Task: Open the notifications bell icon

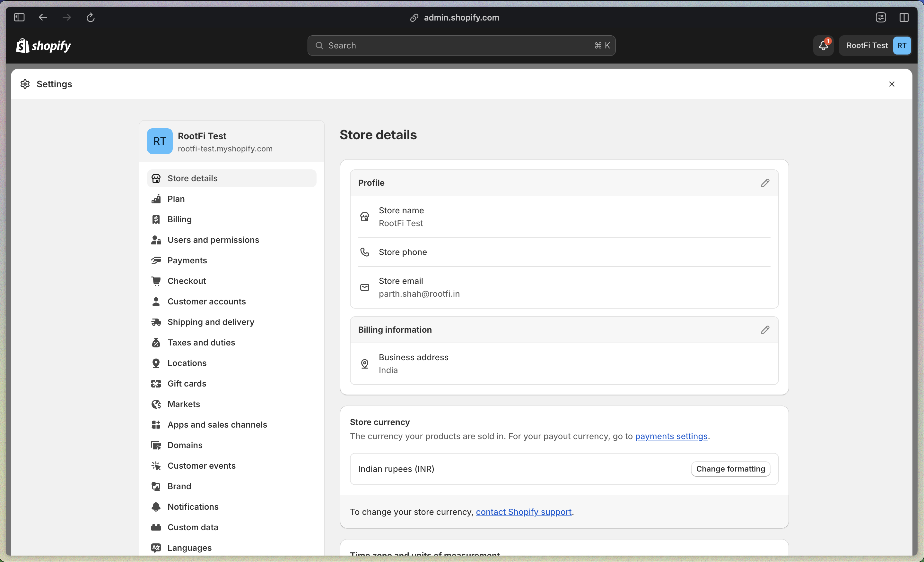Action: click(823, 45)
